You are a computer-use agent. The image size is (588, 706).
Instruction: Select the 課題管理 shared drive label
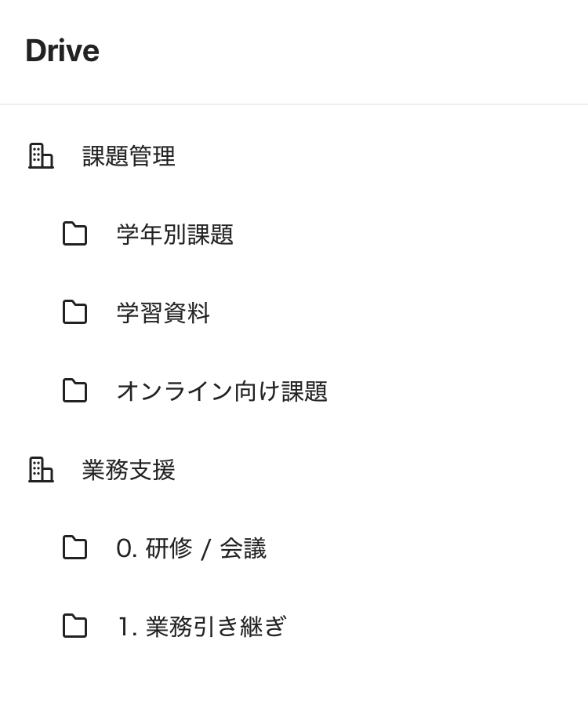pyautogui.click(x=129, y=156)
